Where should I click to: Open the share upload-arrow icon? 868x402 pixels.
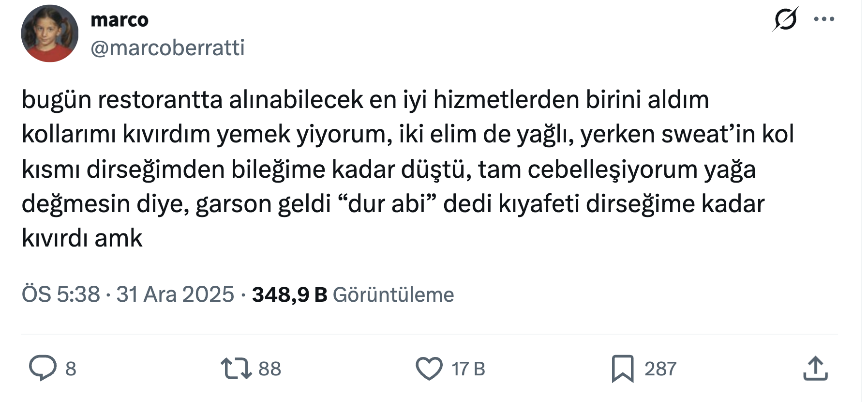(815, 368)
